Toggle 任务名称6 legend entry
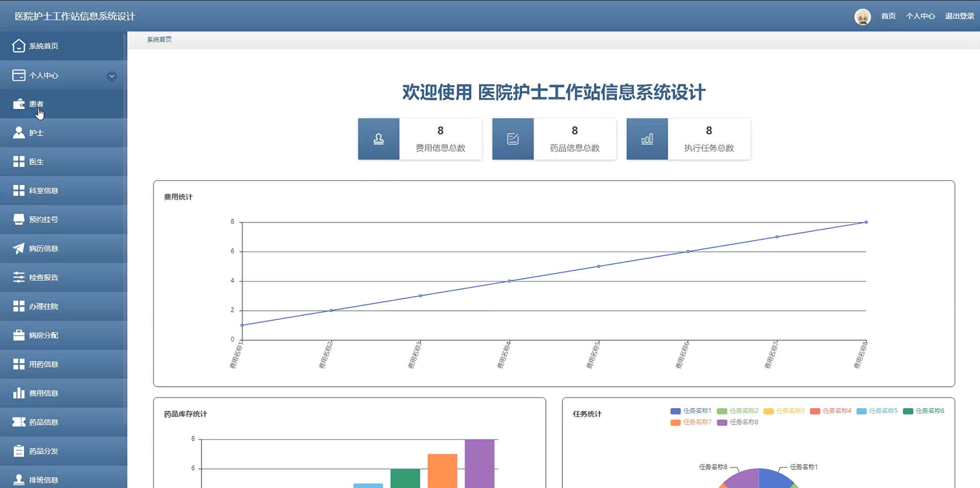The height and width of the screenshot is (488, 980). coord(923,411)
